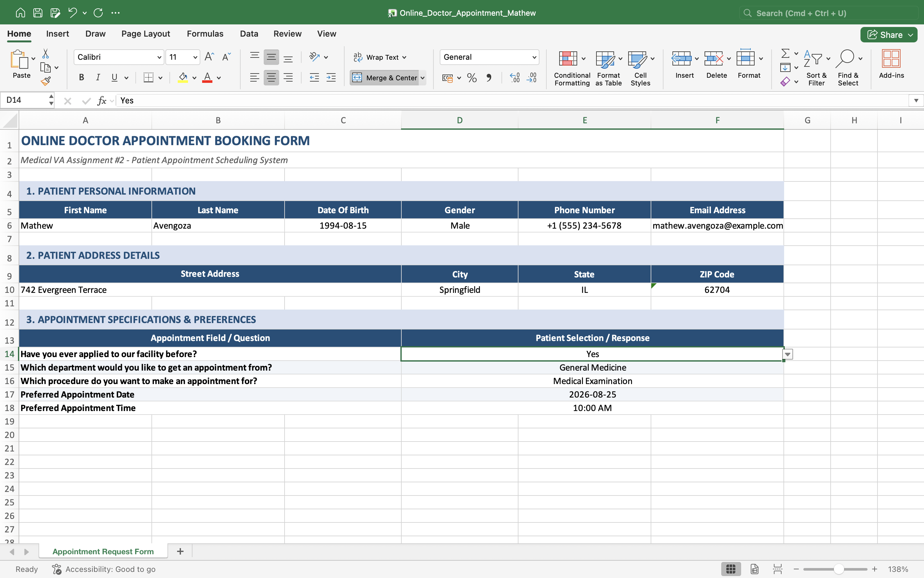Add a new sheet with the plus button
The height and width of the screenshot is (578, 924).
180,551
